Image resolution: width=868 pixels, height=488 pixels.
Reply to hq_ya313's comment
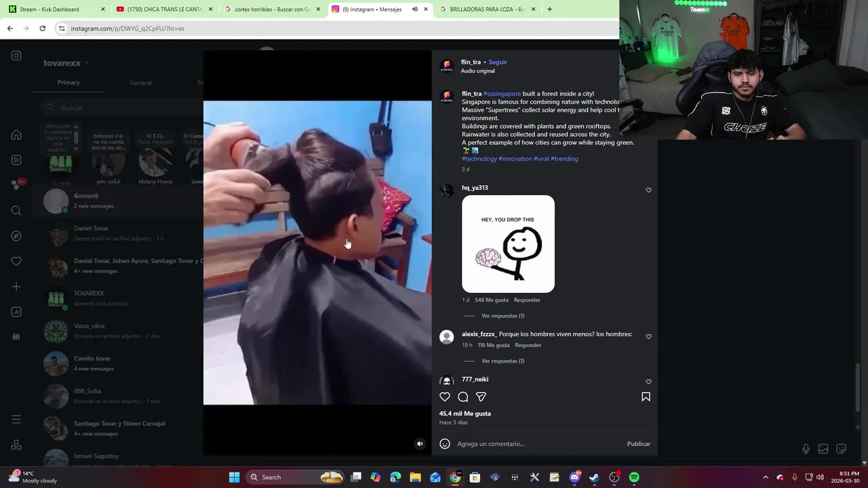coord(527,300)
